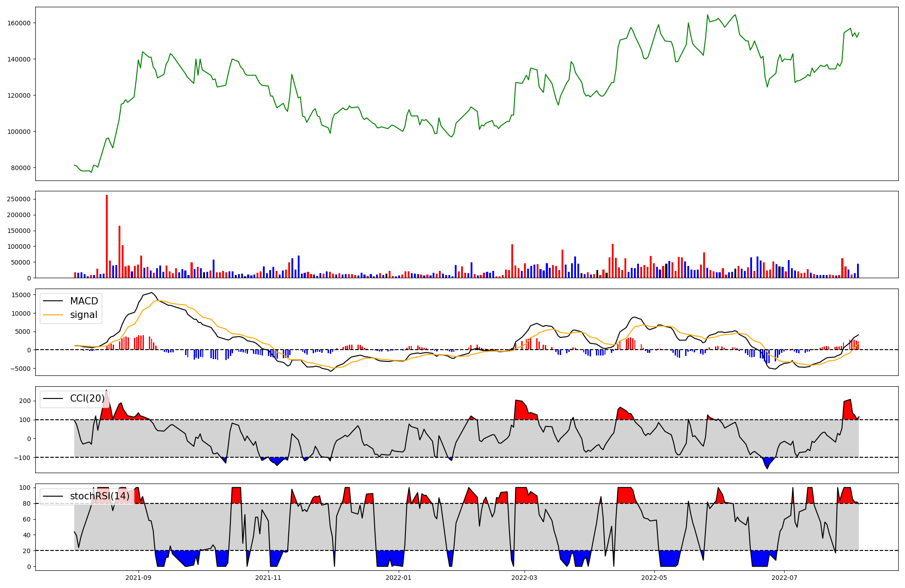
Task: Click the -100 CCI axis label
Action: pyautogui.click(x=23, y=458)
